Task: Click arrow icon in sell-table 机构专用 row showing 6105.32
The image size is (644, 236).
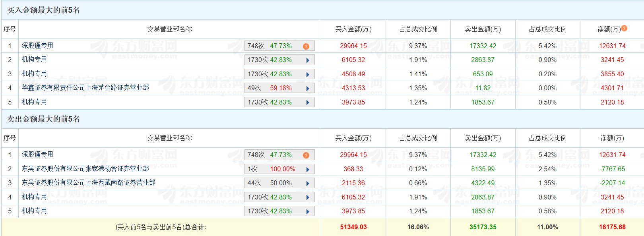Action: pyautogui.click(x=308, y=198)
